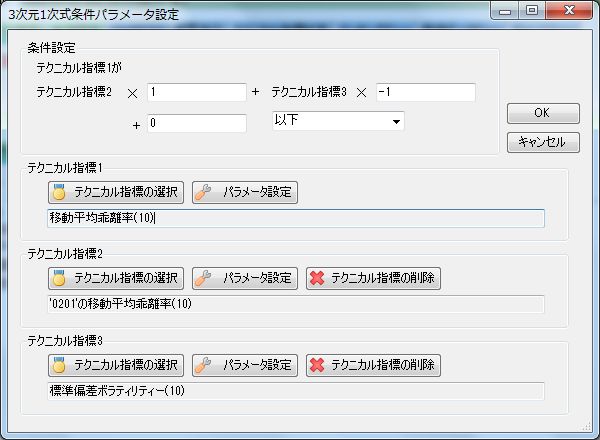600x440 pixels.
Task: Click the '0201'の移動平均乖離率(10) field
Action: point(296,304)
